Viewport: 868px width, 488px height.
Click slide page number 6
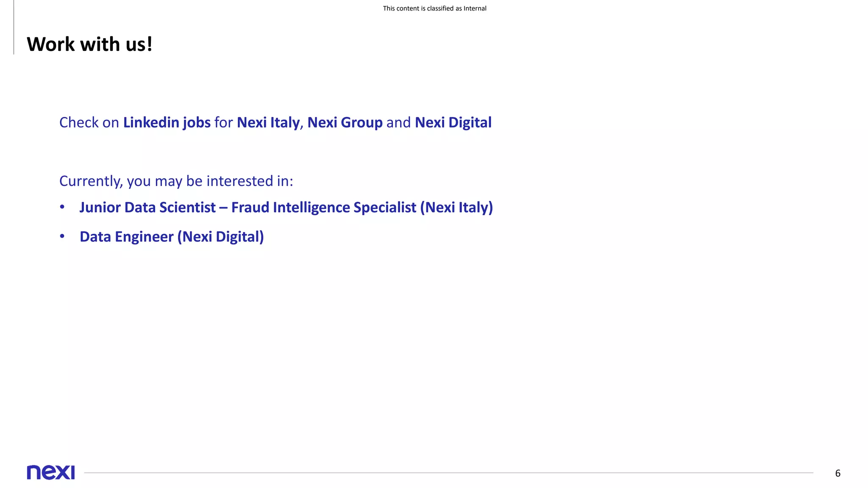coord(837,473)
